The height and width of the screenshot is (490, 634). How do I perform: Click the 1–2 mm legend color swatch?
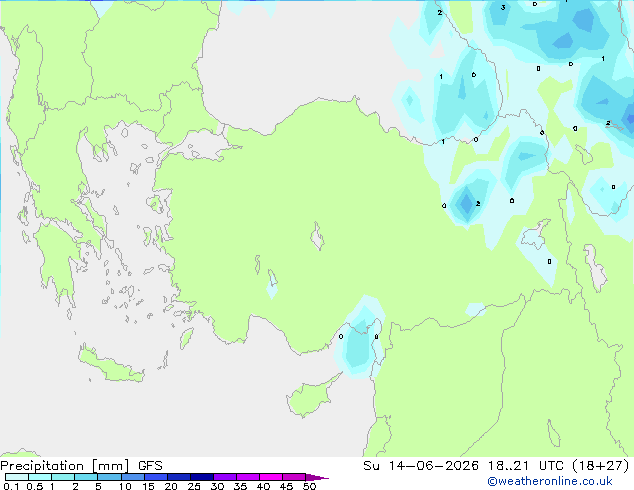(63, 477)
